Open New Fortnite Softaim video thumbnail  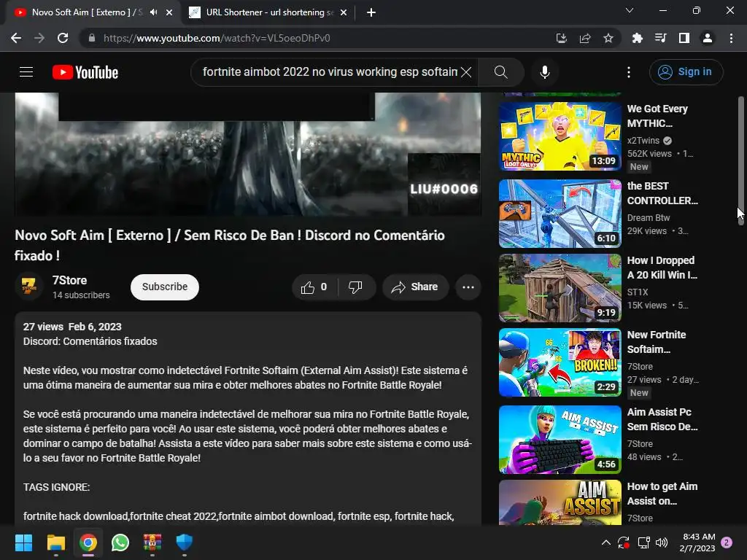tap(560, 362)
